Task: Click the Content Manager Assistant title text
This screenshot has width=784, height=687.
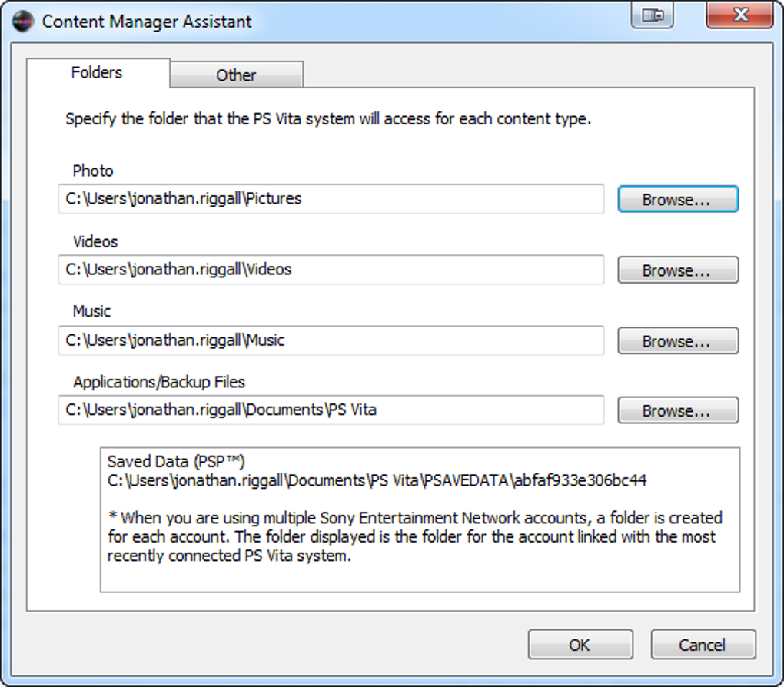Action: 147,22
